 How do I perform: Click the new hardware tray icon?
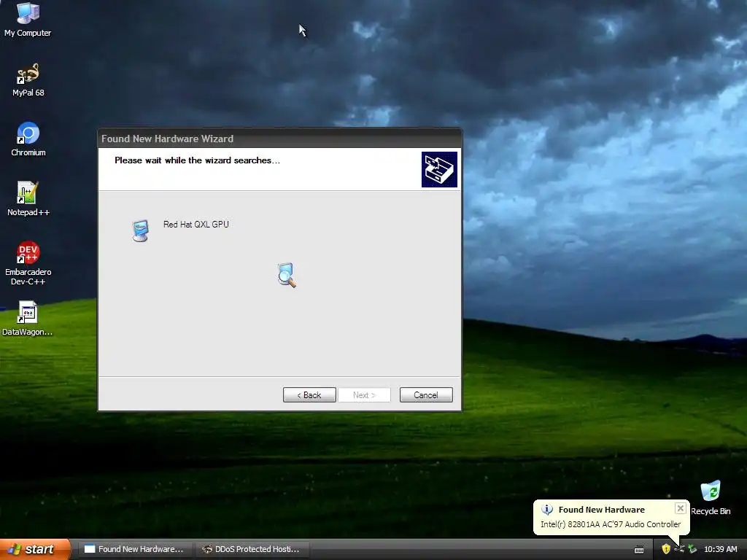(679, 549)
